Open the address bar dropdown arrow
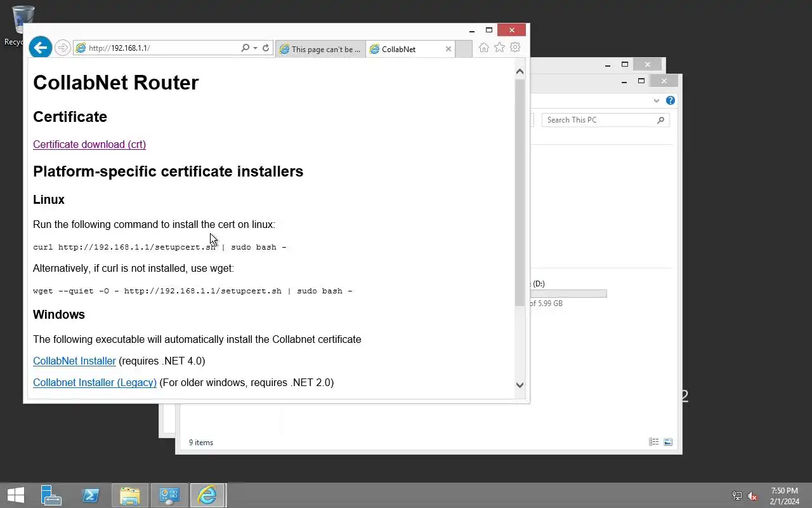Image resolution: width=812 pixels, height=508 pixels. pos(255,48)
